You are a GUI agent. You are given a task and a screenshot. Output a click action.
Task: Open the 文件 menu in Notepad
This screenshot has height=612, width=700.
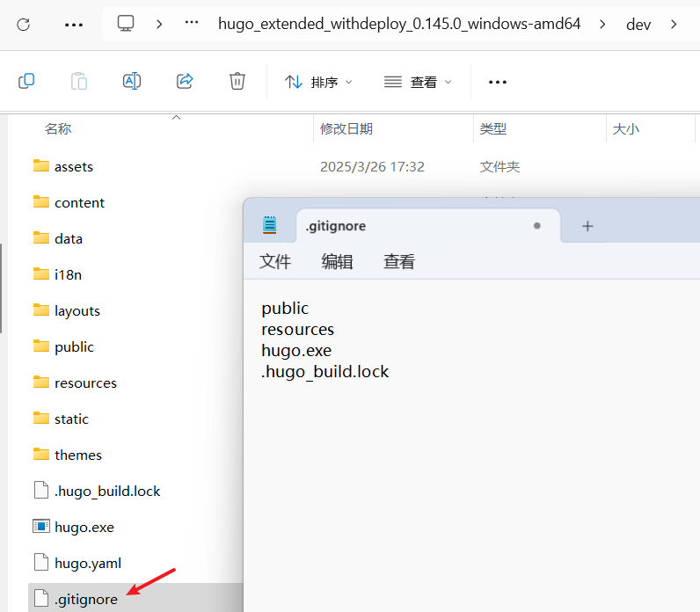275,261
